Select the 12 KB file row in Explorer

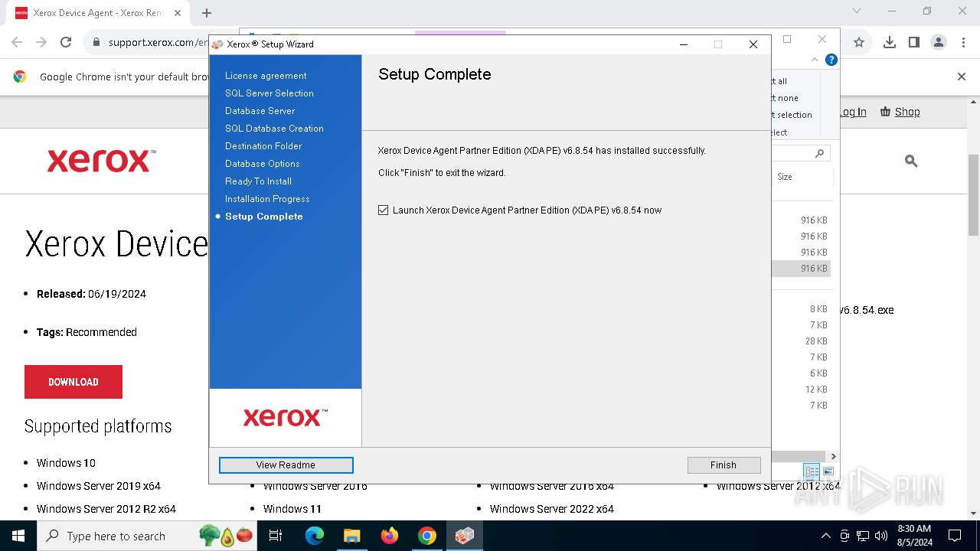(801, 390)
